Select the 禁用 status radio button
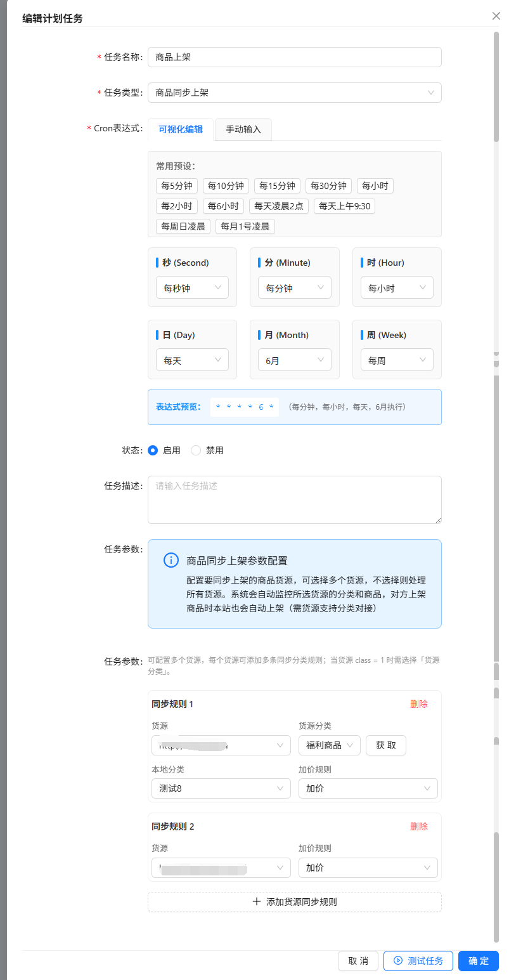 196,450
